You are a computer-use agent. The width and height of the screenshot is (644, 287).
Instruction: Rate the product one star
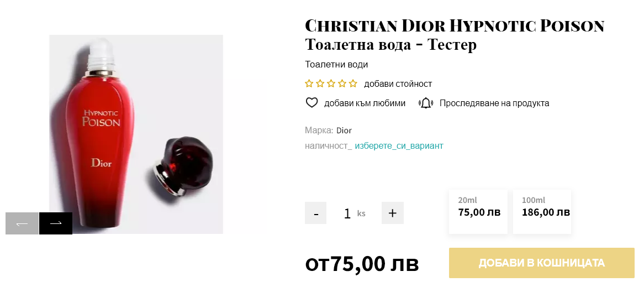(x=309, y=84)
